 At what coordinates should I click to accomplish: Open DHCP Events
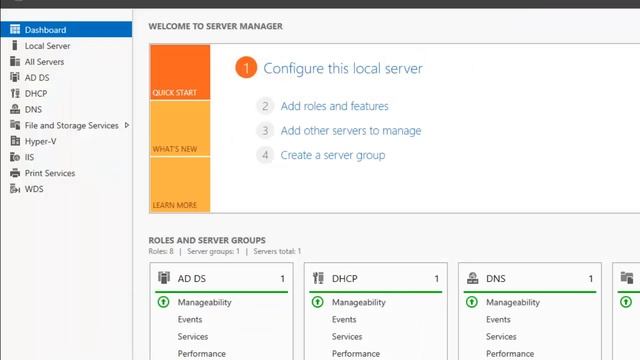click(344, 320)
